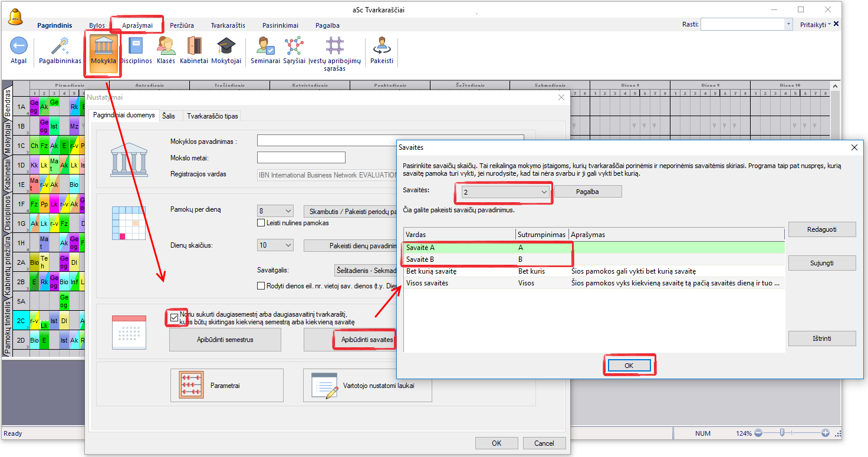
Task: Toggle Rodyti dienos eil. nr. checkbox
Action: click(261, 286)
